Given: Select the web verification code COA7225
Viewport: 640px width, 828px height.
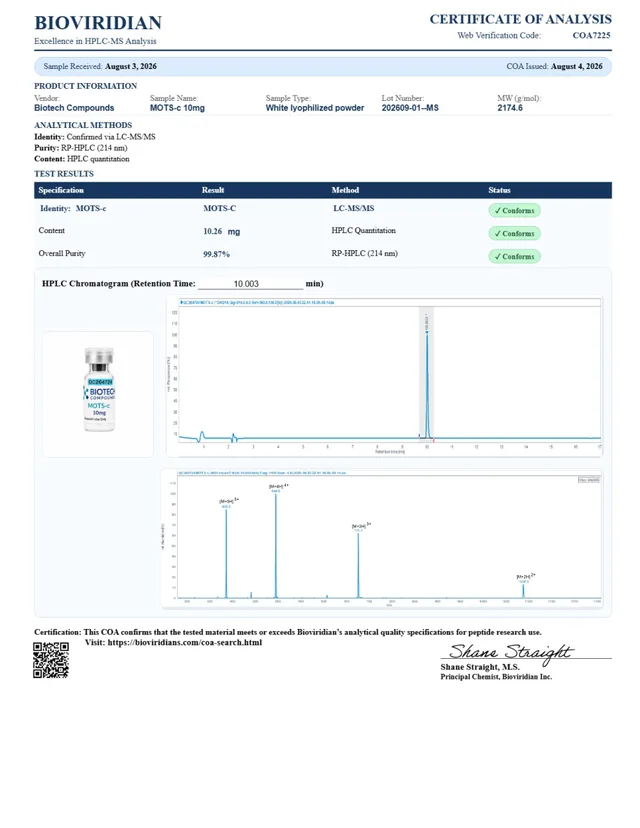Looking at the screenshot, I should click(x=591, y=35).
